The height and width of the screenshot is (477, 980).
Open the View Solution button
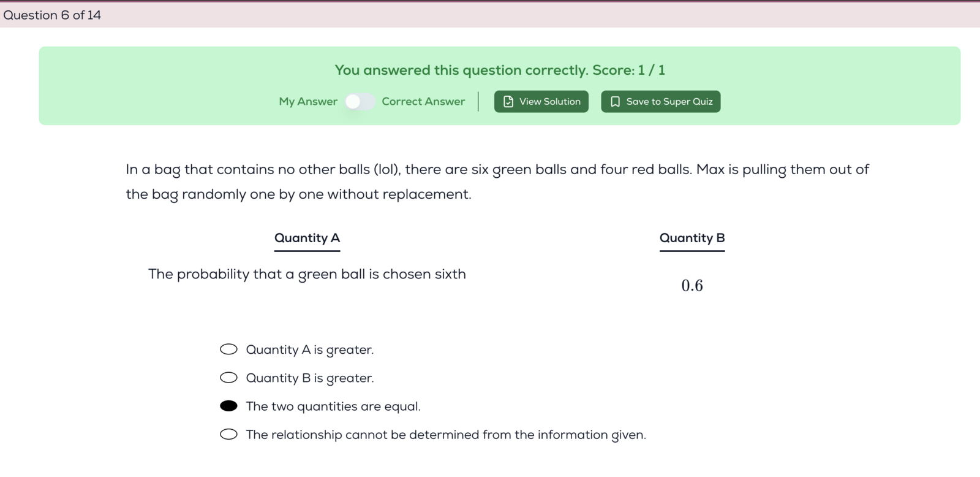point(541,102)
